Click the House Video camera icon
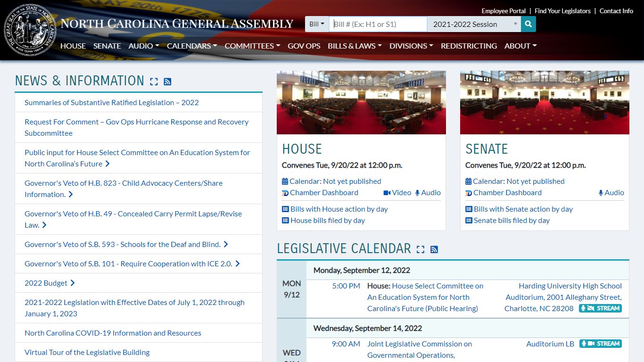644x362 pixels. tap(387, 193)
